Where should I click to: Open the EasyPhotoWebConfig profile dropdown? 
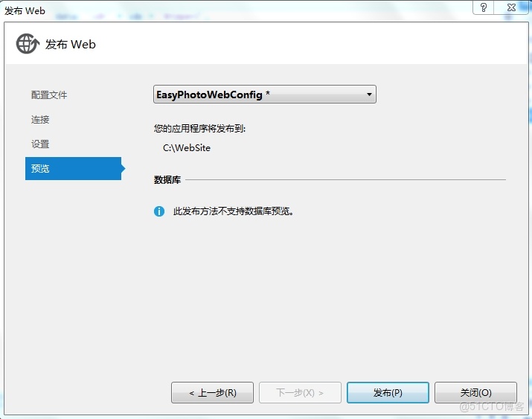(x=265, y=95)
